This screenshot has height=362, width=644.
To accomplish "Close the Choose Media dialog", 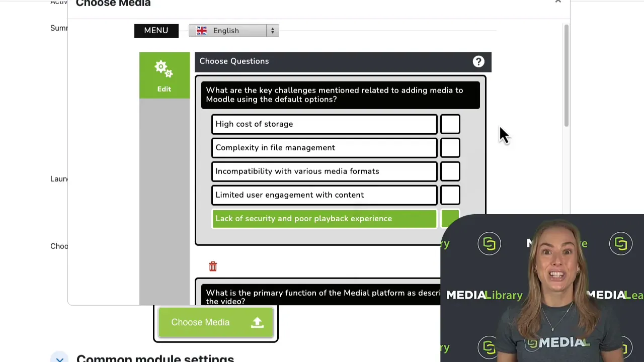I will pos(558,2).
